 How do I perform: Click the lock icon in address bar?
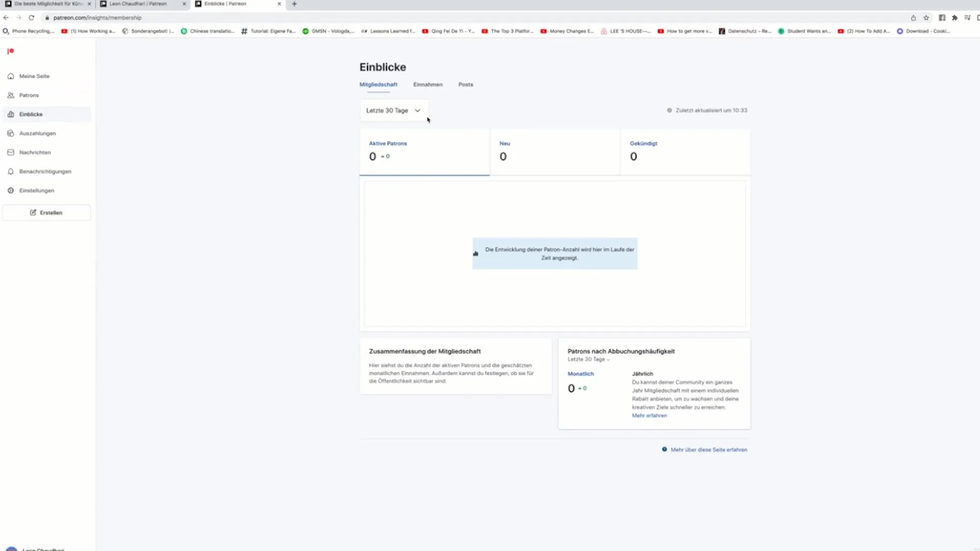[x=47, y=18]
